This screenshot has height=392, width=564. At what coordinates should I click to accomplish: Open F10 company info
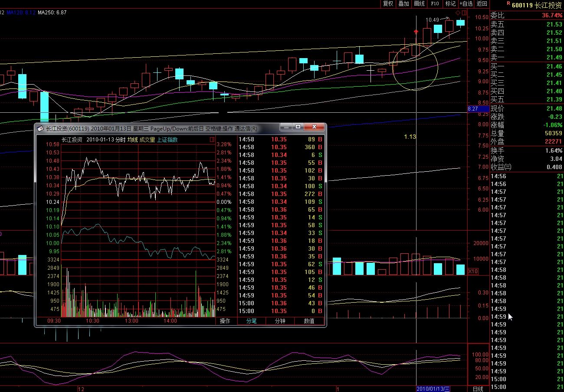click(x=435, y=4)
